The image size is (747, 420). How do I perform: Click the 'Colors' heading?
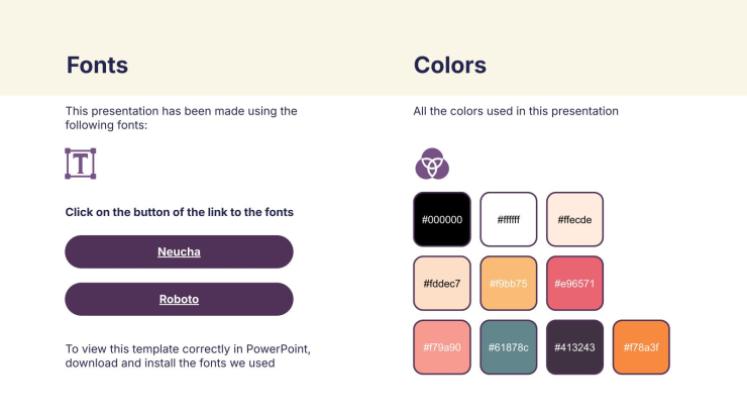coord(450,66)
